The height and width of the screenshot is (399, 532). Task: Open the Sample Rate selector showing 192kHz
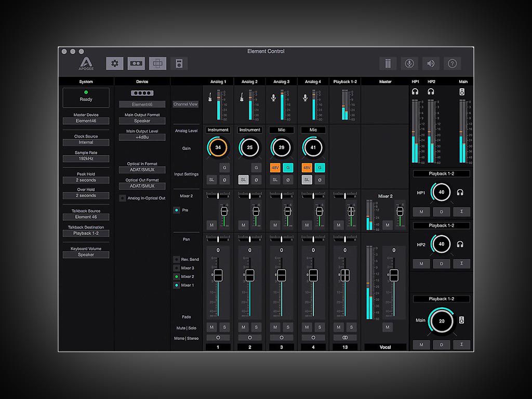point(86,158)
